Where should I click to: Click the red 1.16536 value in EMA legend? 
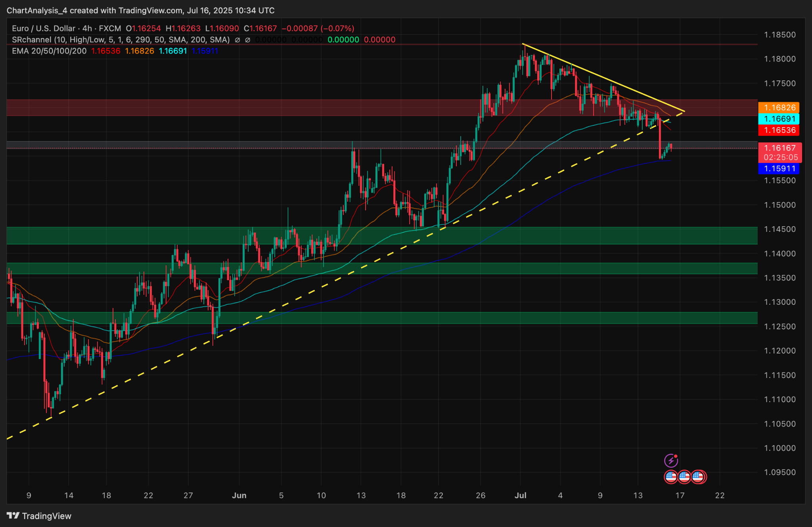(x=106, y=51)
